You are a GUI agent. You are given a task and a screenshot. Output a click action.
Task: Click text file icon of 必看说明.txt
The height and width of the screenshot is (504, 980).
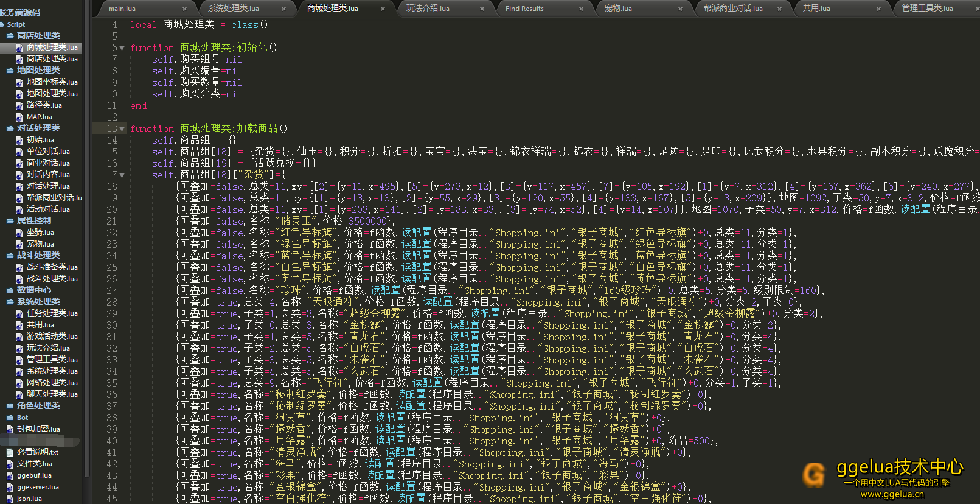click(x=10, y=452)
